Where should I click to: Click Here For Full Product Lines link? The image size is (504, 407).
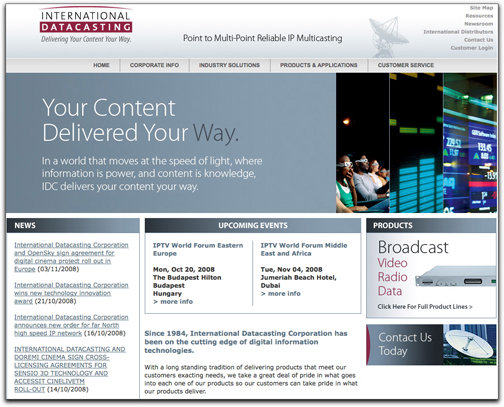click(425, 307)
